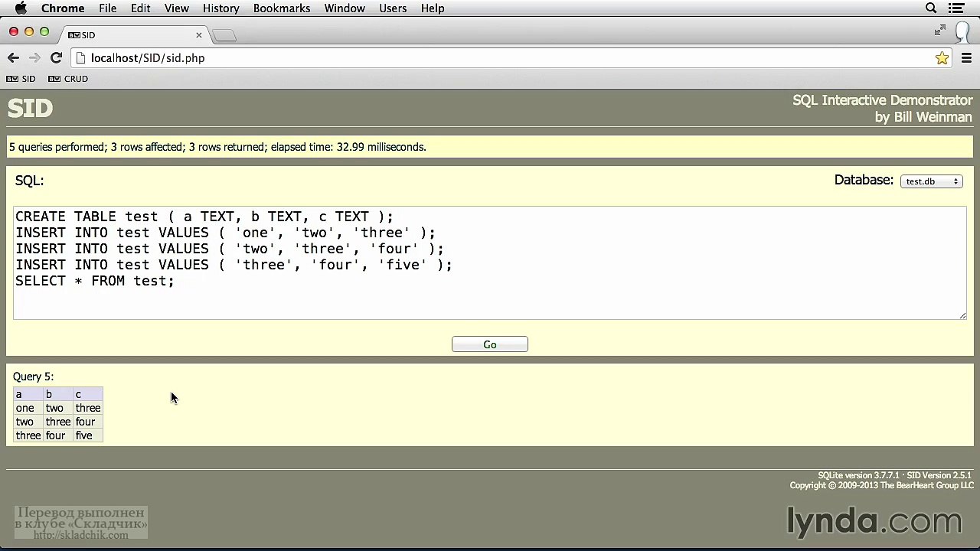Click the CREATE TABLE line in the editor
This screenshot has width=980, height=551.
(204, 217)
